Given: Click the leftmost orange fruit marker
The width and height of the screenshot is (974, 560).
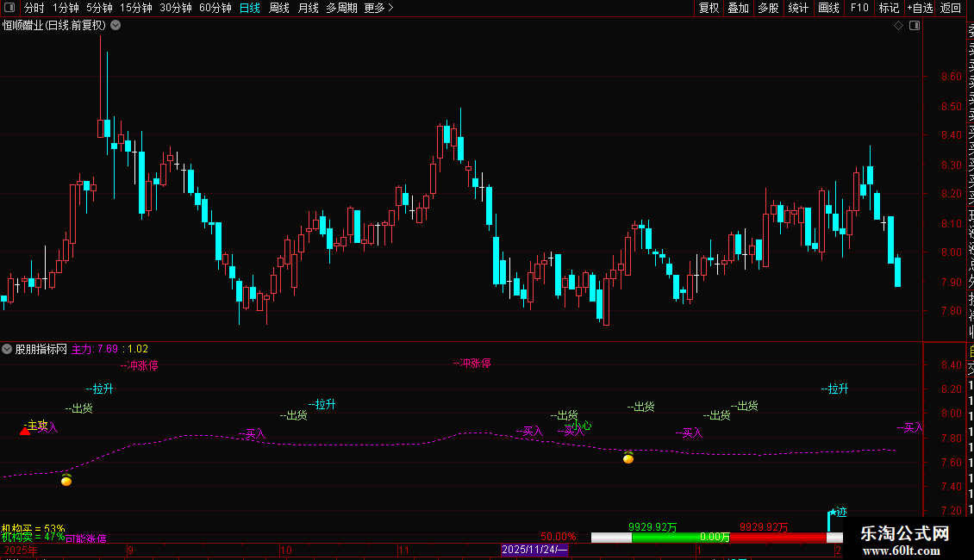Looking at the screenshot, I should point(66,479).
